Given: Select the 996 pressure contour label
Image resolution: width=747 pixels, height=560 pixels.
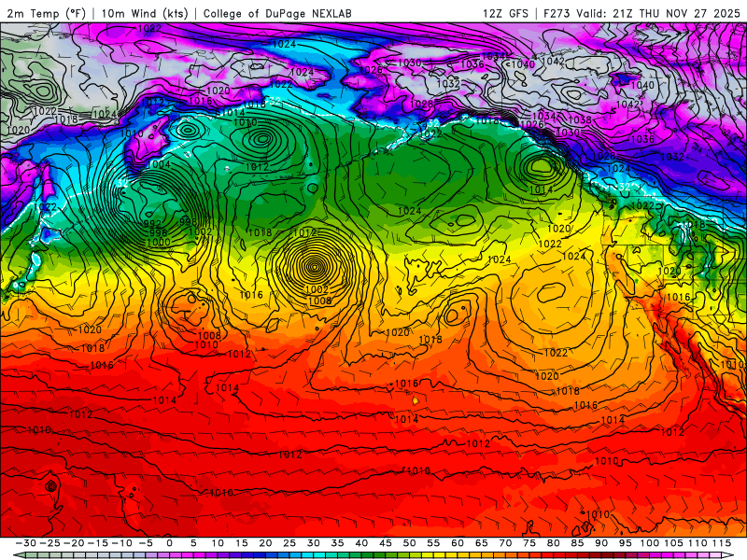Looking at the screenshot, I should coord(159,232).
